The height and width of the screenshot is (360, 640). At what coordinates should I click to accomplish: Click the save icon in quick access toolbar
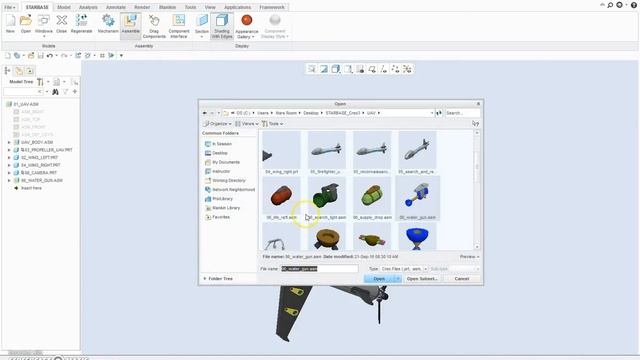40,56
